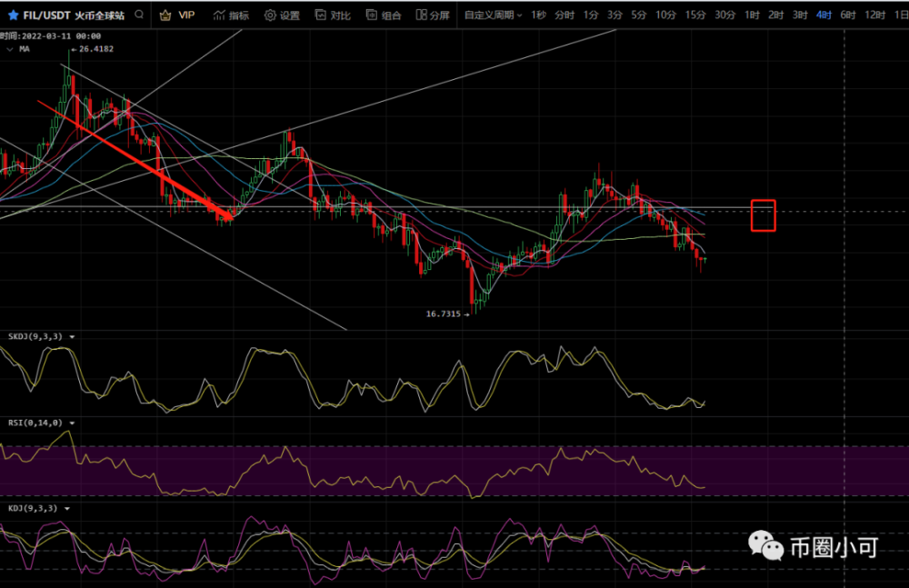Open the 指标 indicators panel
The width and height of the screenshot is (909, 588).
click(x=231, y=15)
